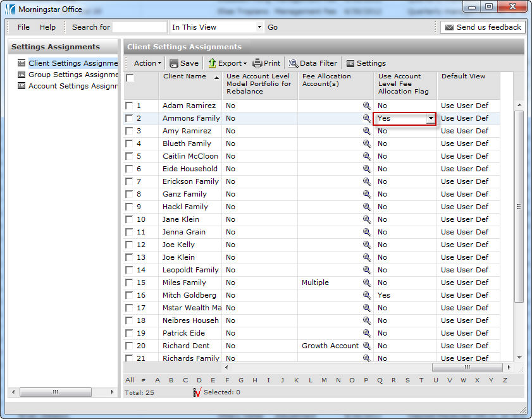532x419 pixels.
Task: Open the Yes dropdown for Ammons Family
Action: tap(431, 118)
